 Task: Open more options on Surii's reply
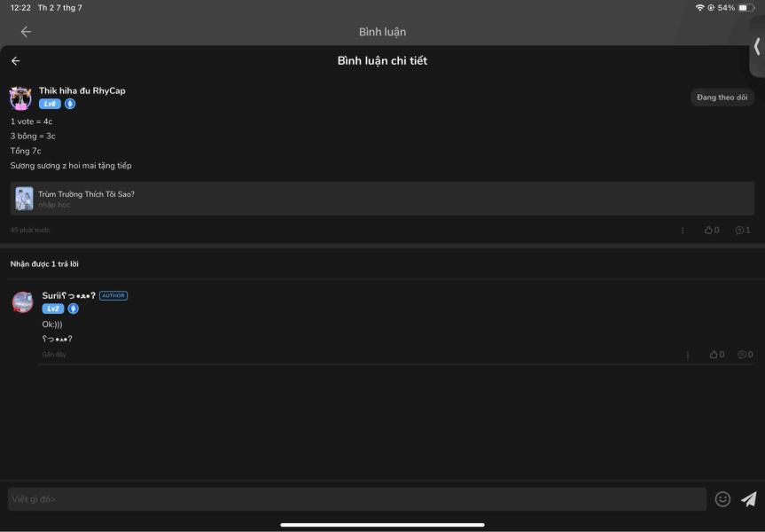tap(688, 355)
